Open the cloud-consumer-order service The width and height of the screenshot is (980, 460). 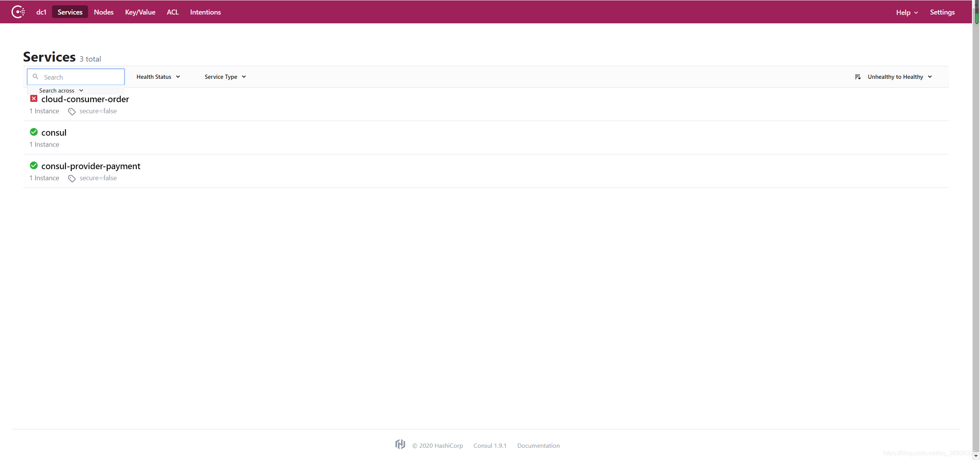coord(85,99)
